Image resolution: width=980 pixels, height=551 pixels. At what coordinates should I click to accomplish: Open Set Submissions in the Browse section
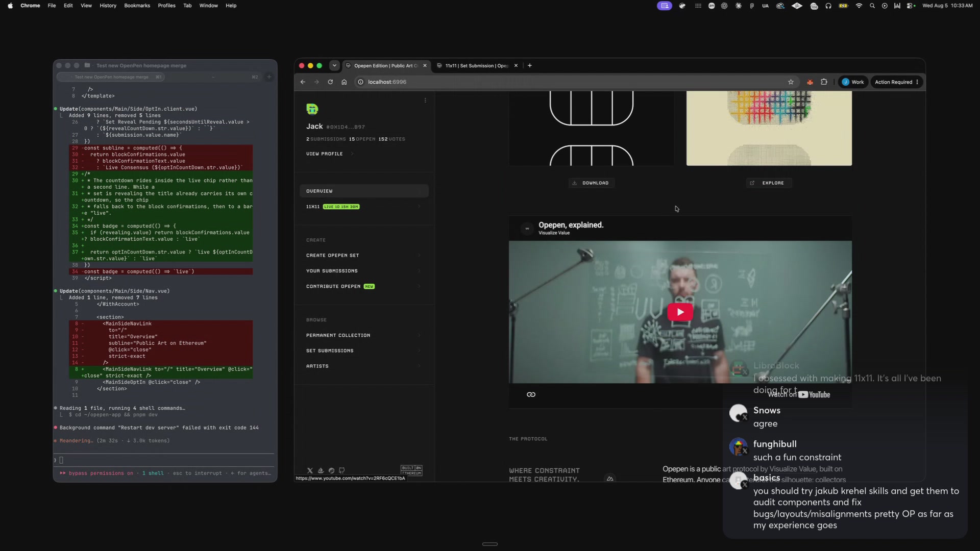click(364, 350)
